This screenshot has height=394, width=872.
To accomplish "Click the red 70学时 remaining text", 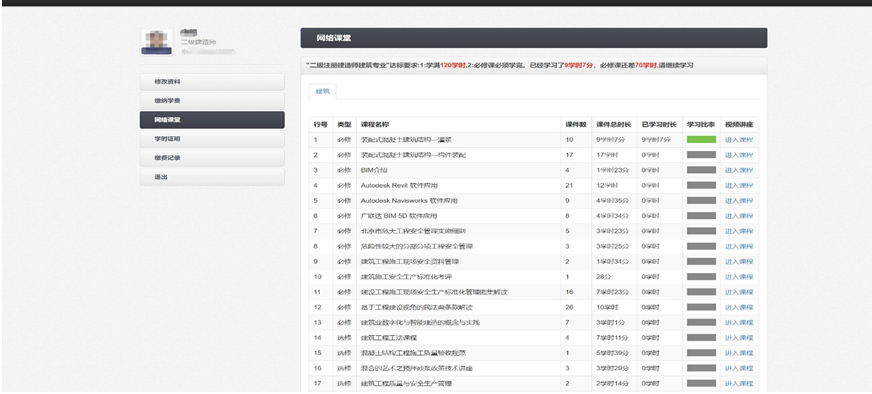I will point(646,66).
